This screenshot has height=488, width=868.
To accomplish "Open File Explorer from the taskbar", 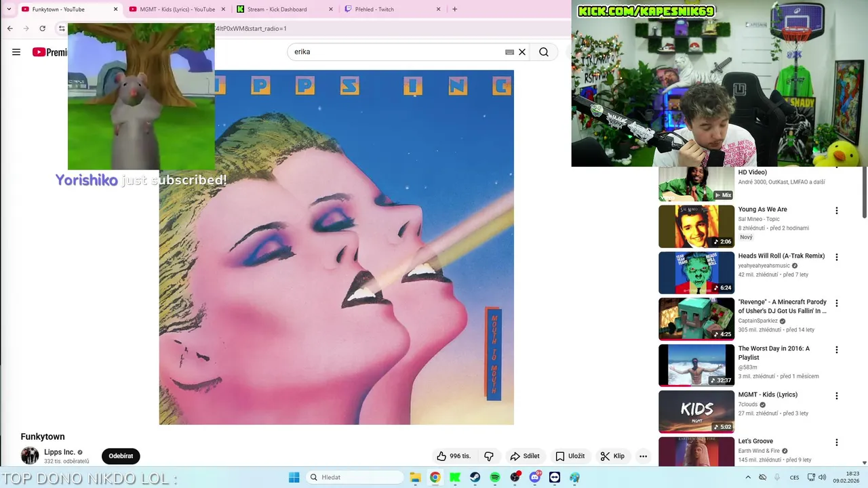I will (x=415, y=477).
